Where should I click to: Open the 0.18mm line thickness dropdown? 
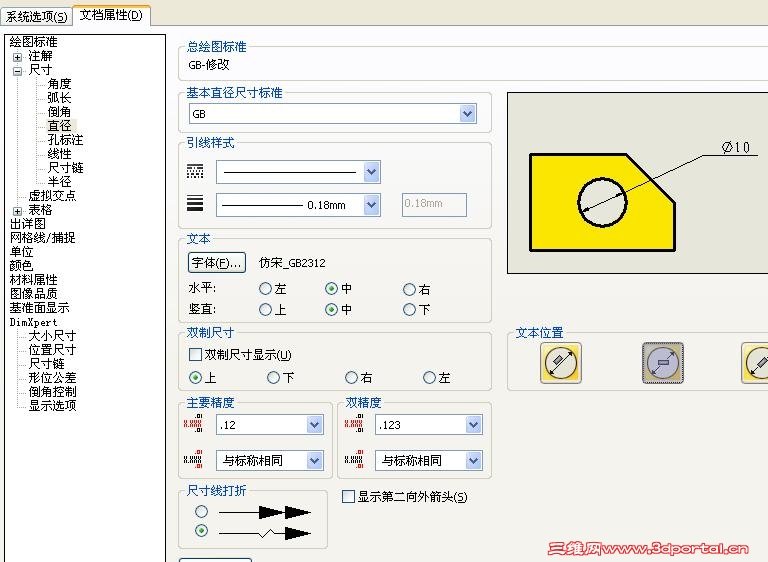[372, 205]
